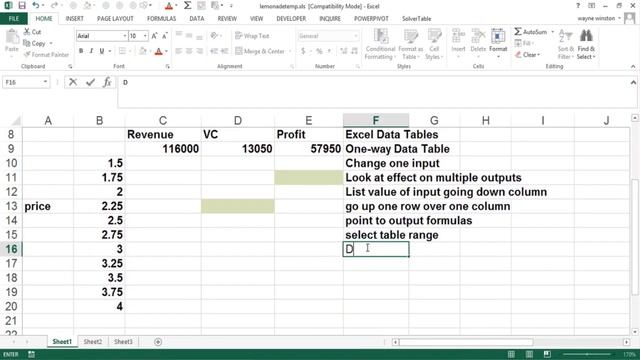Click the Conditional Formatting icon
This screenshot has width=640, height=360.
tap(381, 36)
